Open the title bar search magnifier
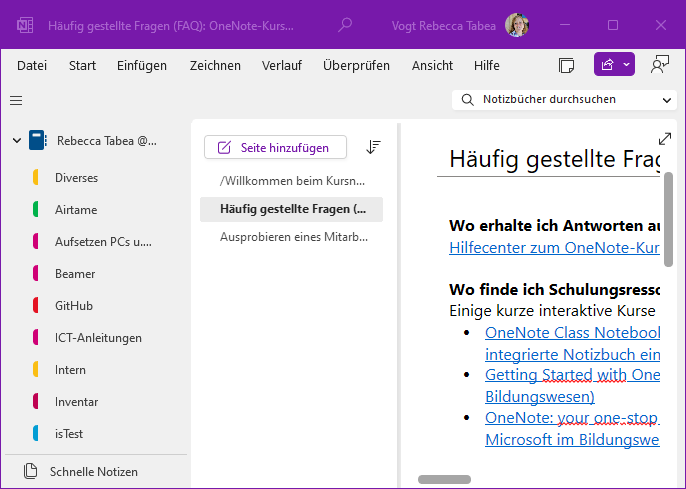The width and height of the screenshot is (686, 489). (345, 25)
